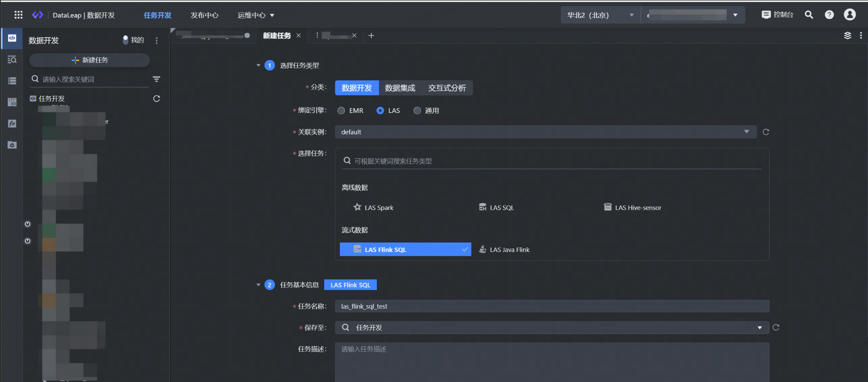Open the data development code icon in sidebar
The image size is (868, 382).
pos(12,38)
